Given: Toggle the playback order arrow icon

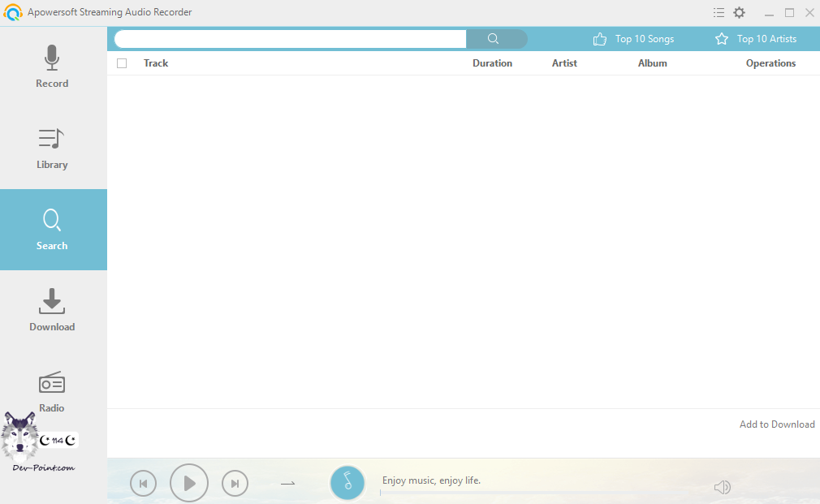Looking at the screenshot, I should tap(287, 484).
